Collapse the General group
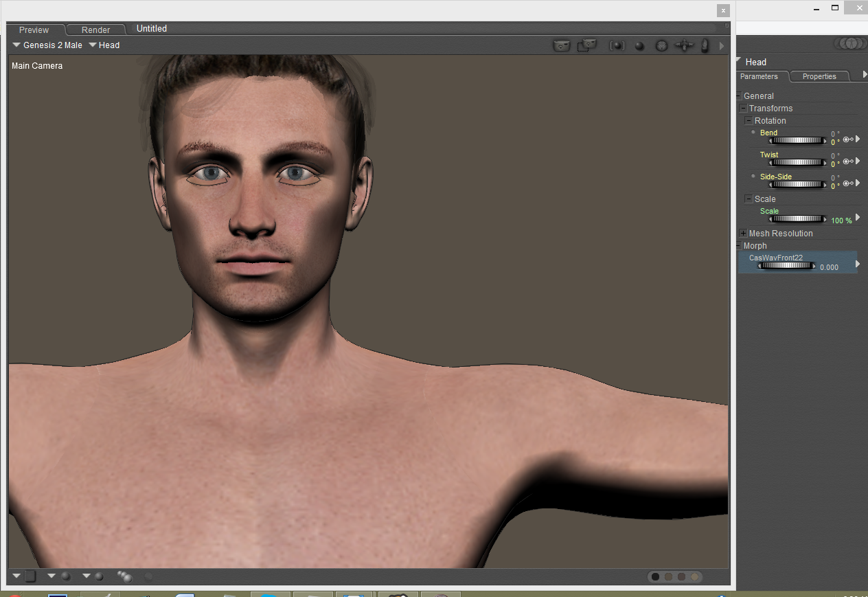The image size is (868, 597). click(x=740, y=96)
